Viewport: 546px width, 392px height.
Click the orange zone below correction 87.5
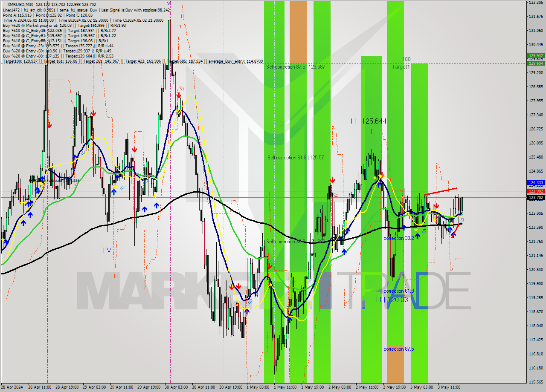395,364
